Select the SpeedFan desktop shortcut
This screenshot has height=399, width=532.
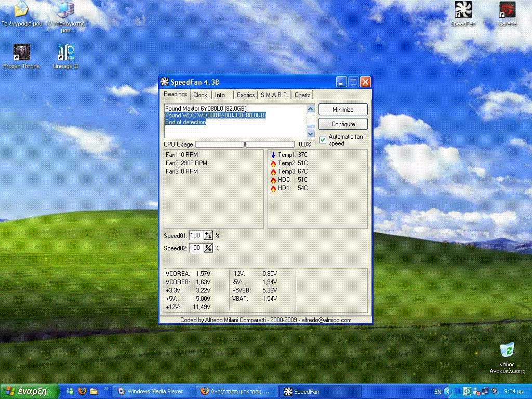(463, 14)
